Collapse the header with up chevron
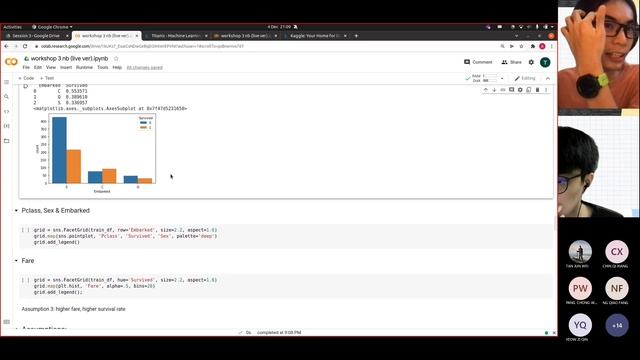Screen dimensions: 640x360 click(548, 78)
